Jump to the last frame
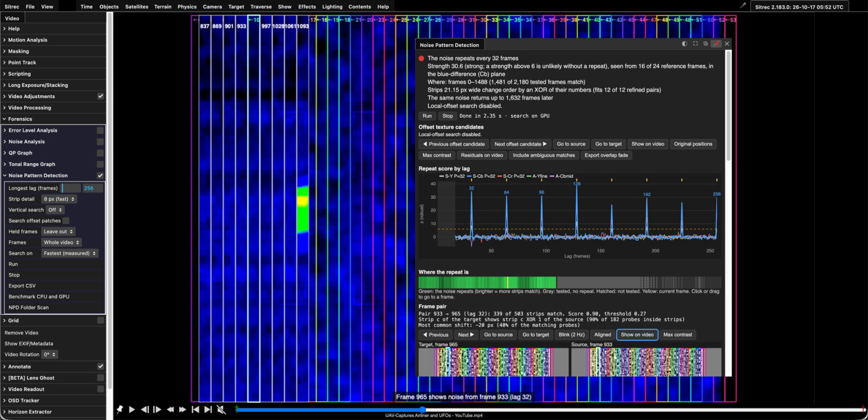This screenshot has width=868, height=420. (x=208, y=410)
